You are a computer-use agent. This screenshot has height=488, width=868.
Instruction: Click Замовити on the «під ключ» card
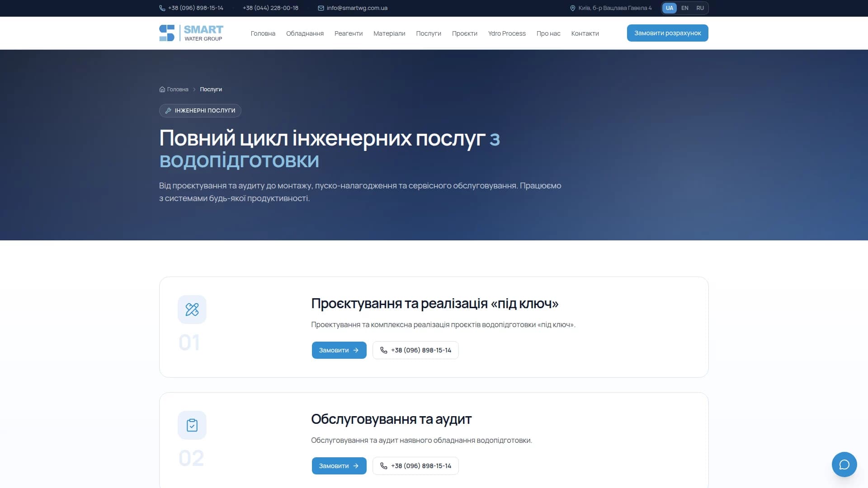point(339,350)
